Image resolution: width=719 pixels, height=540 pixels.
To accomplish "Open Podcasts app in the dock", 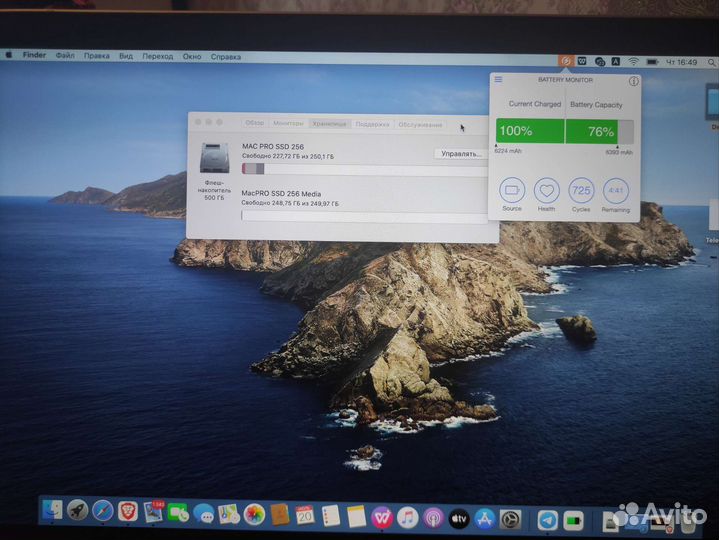I will [433, 518].
